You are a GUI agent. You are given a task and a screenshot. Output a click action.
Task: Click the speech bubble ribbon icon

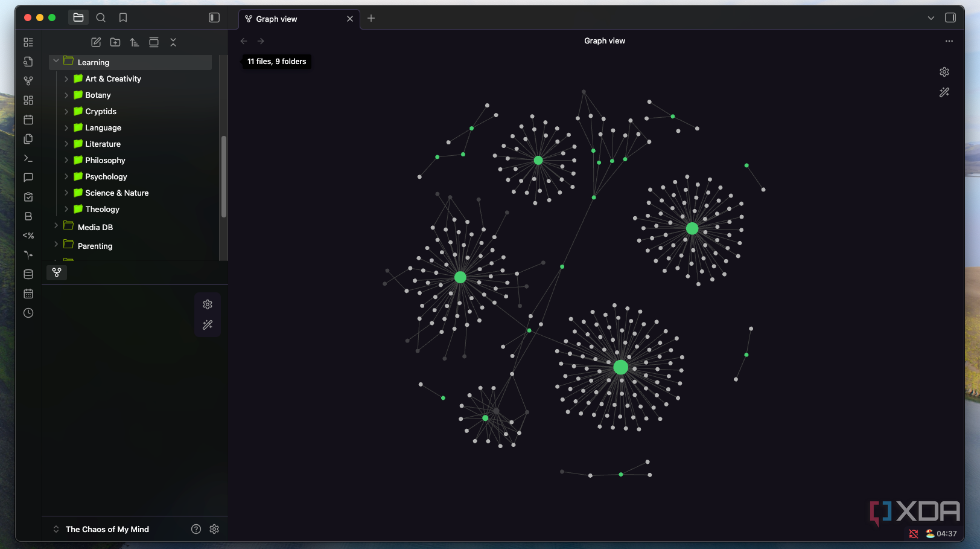click(28, 178)
